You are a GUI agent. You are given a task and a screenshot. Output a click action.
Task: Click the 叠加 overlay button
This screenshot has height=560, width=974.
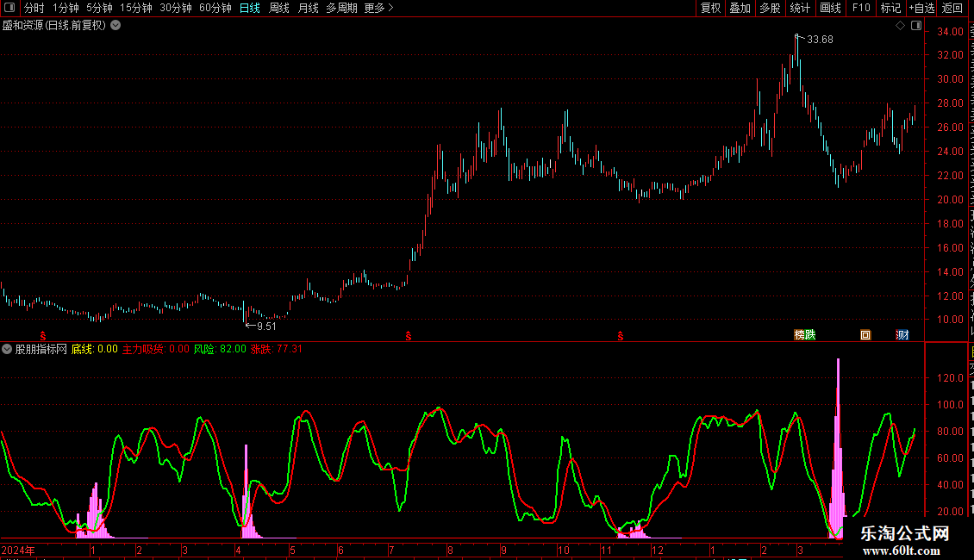(x=740, y=8)
